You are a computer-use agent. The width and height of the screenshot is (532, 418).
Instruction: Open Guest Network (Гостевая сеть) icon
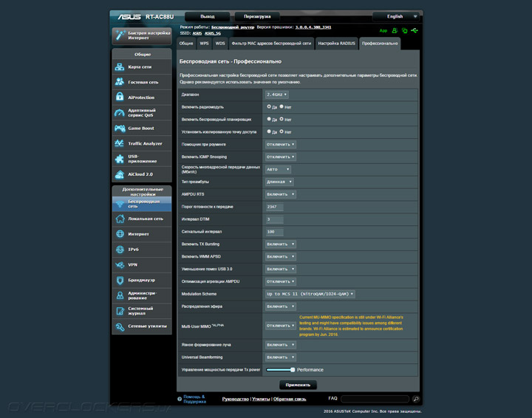click(x=120, y=82)
